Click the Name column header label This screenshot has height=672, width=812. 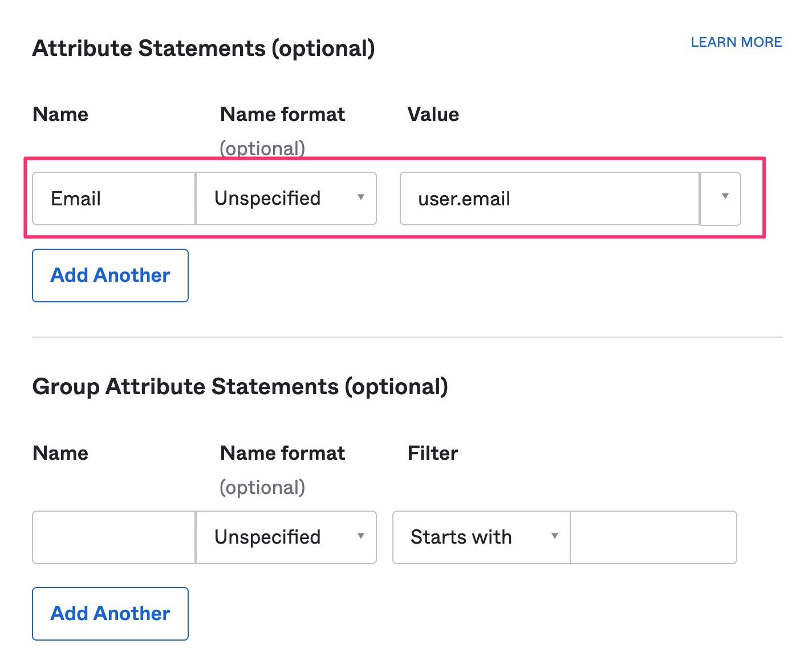pos(60,114)
